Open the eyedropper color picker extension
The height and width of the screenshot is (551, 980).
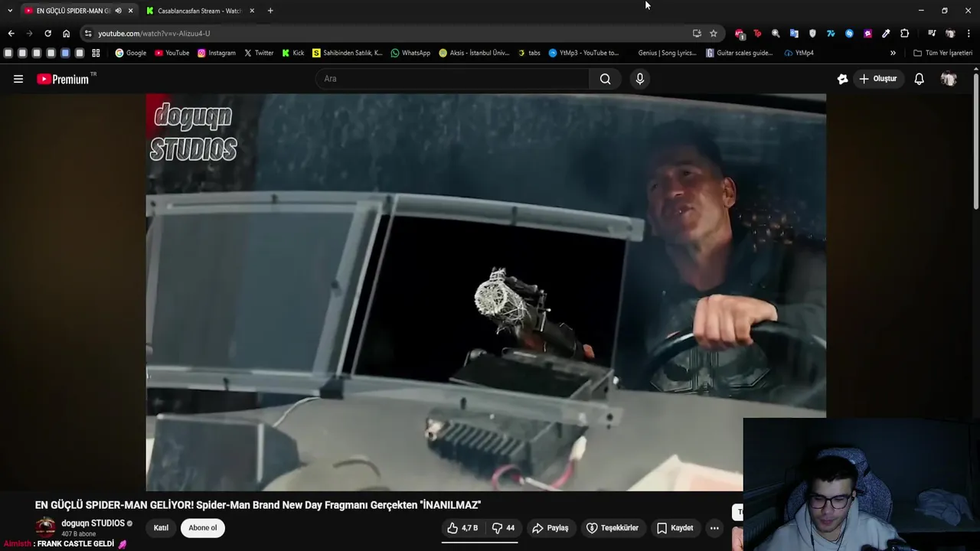tap(886, 34)
